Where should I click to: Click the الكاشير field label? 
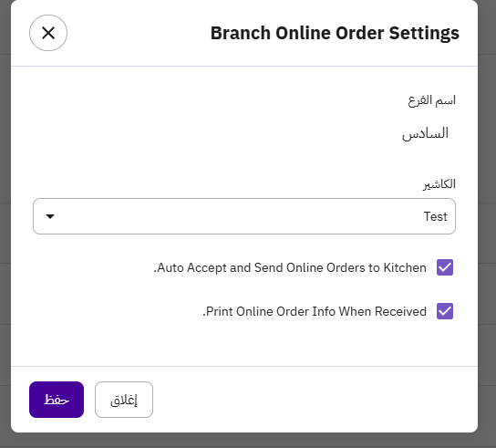pos(439,184)
